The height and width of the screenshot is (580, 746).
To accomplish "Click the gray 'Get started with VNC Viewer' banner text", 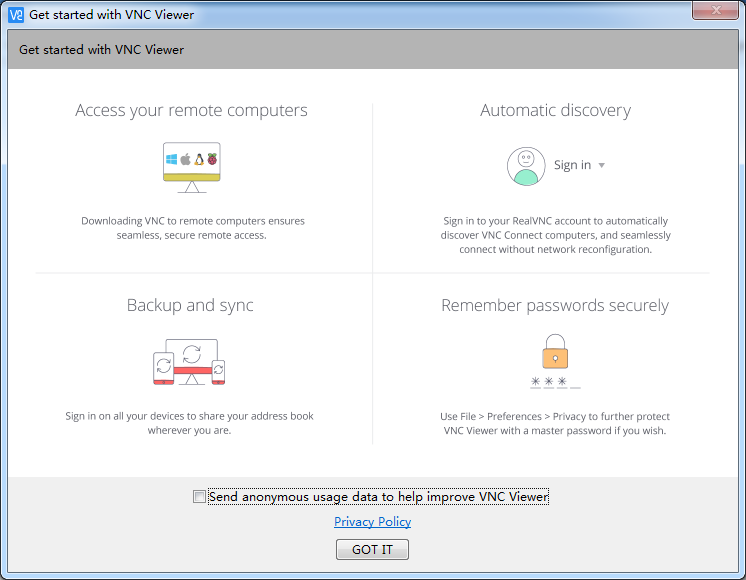I will click(101, 49).
